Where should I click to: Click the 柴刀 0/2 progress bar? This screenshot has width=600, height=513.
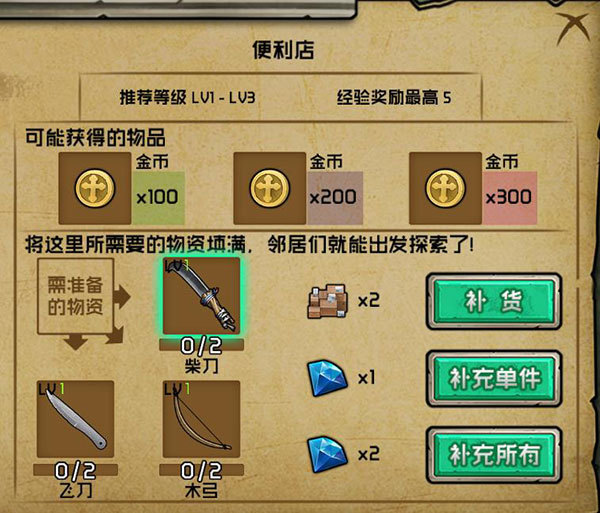pos(201,345)
